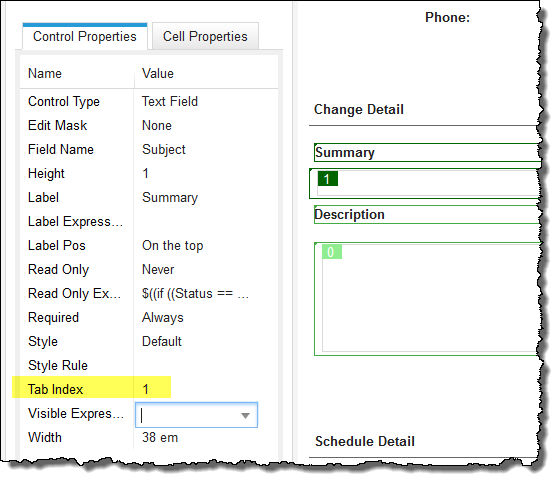Switch to the Cell Properties tab

click(x=205, y=36)
